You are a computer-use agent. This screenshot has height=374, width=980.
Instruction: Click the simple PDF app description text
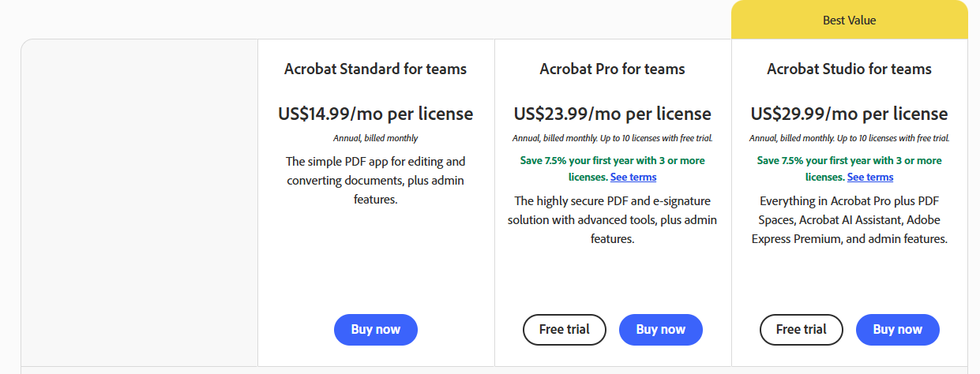(x=376, y=181)
